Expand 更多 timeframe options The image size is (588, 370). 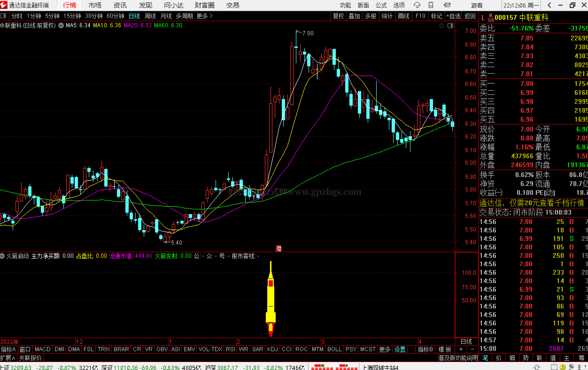[204, 16]
